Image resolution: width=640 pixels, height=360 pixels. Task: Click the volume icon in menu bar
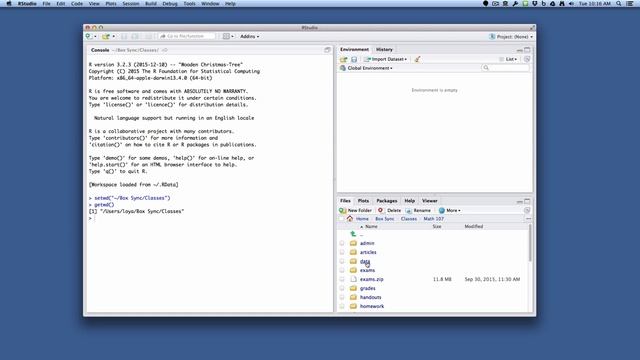coord(571,3)
